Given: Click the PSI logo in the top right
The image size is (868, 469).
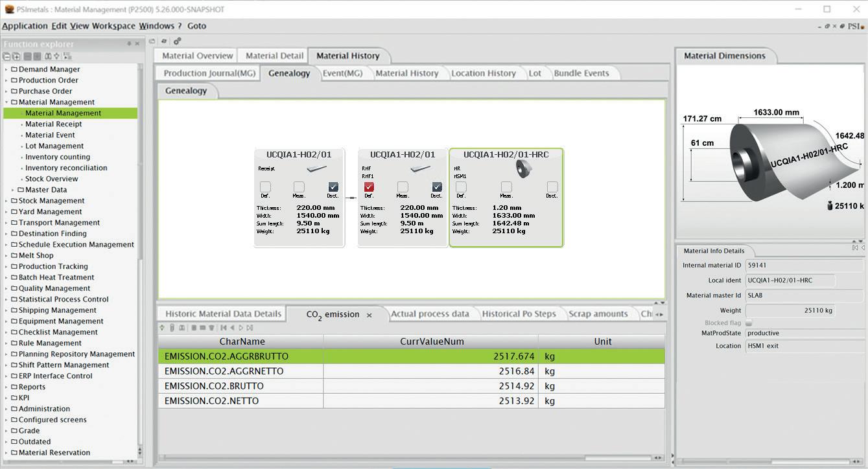Looking at the screenshot, I should click(856, 27).
